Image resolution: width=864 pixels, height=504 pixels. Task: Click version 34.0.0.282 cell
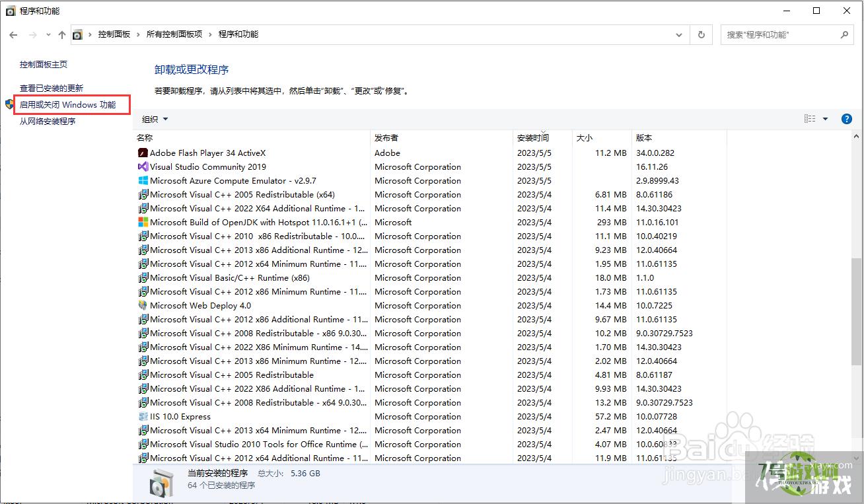(x=655, y=153)
